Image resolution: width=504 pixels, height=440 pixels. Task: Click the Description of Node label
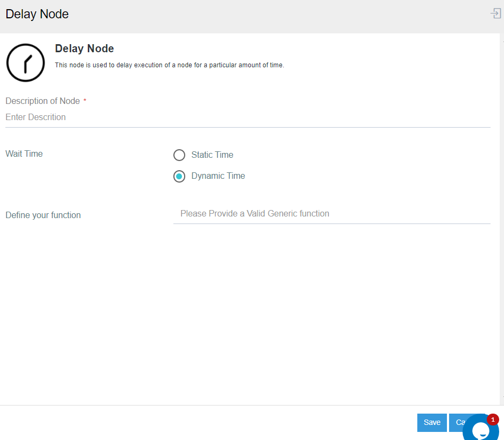coord(43,101)
